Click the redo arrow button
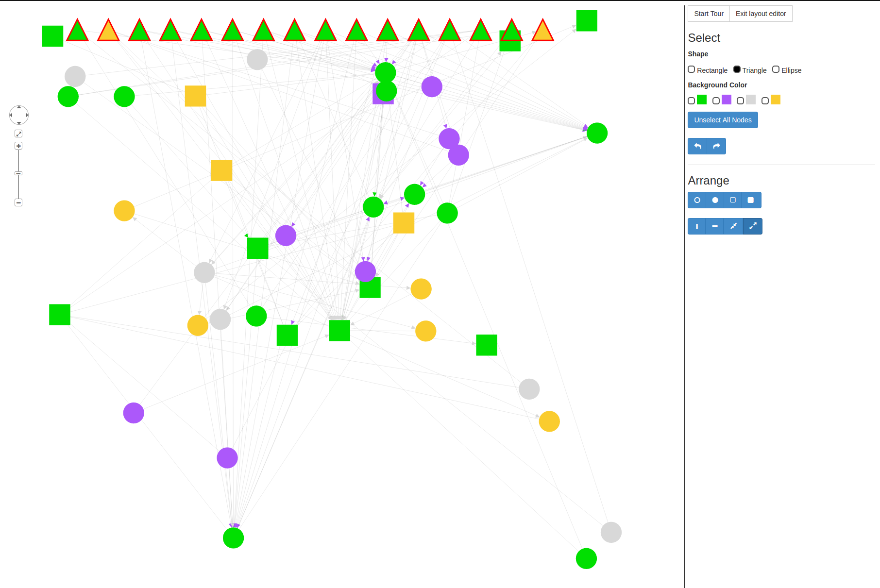The width and height of the screenshot is (880, 588). coord(716,146)
